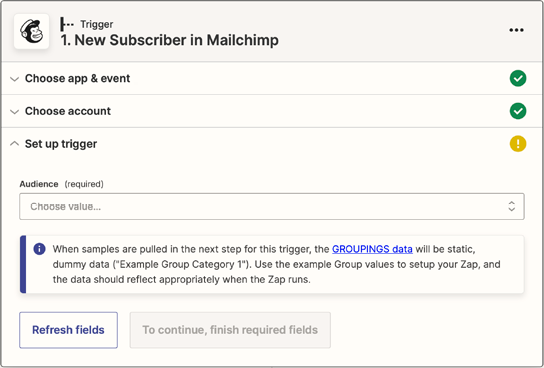The image size is (544, 368).
Task: Collapse the Set up trigger chevron
Action: pos(14,144)
